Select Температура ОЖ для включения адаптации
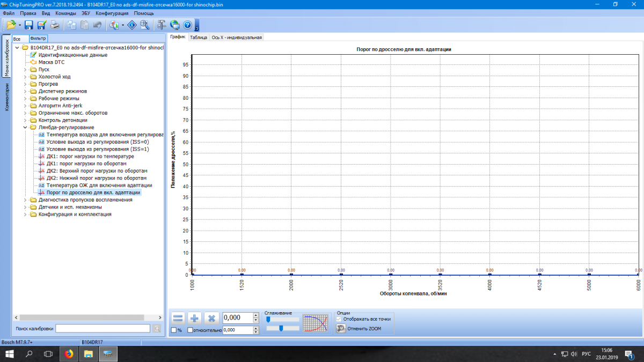This screenshot has width=644, height=362. point(99,186)
